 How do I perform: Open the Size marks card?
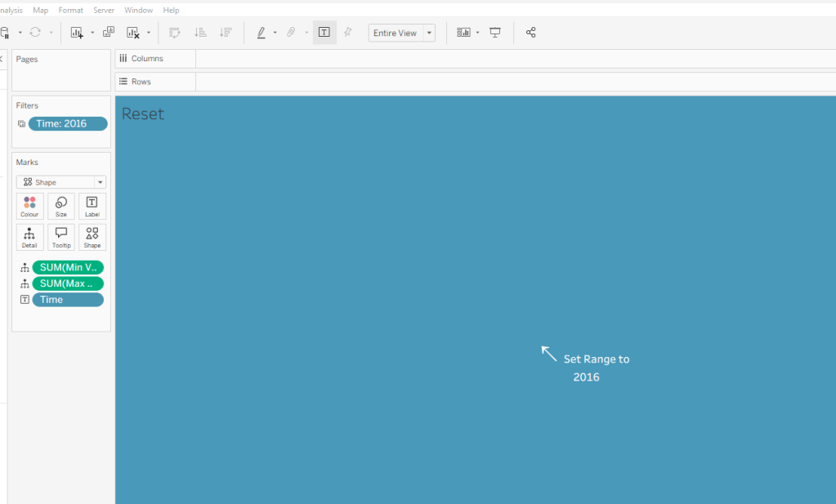click(x=61, y=207)
